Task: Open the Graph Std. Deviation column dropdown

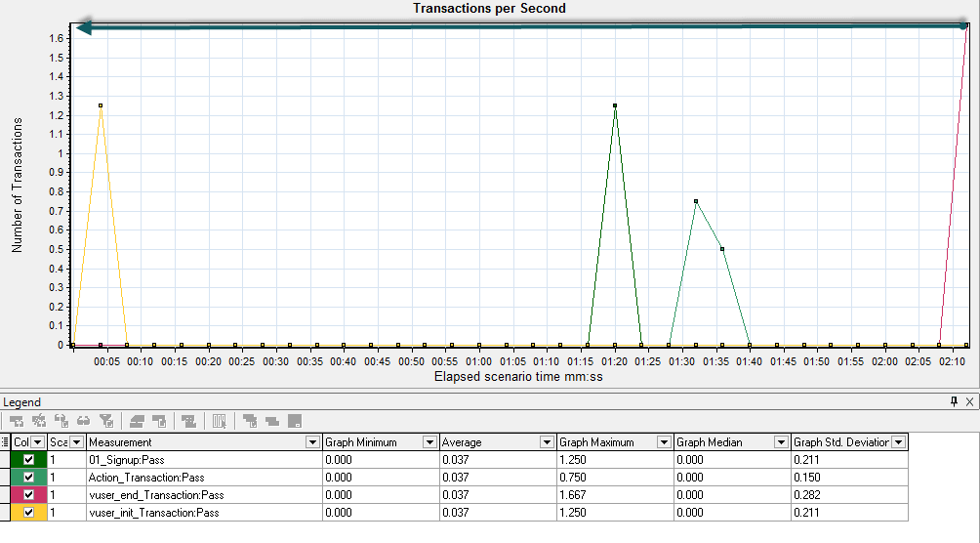Action: pyautogui.click(x=899, y=442)
